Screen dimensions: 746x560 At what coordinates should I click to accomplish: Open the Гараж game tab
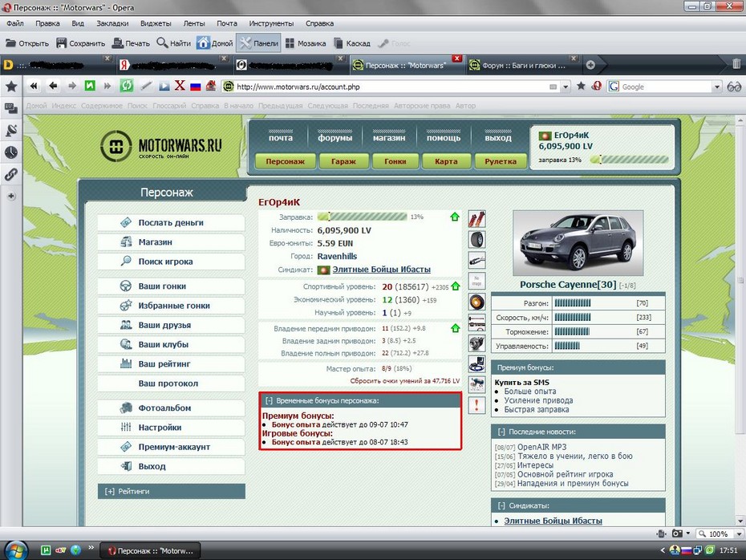tap(343, 161)
